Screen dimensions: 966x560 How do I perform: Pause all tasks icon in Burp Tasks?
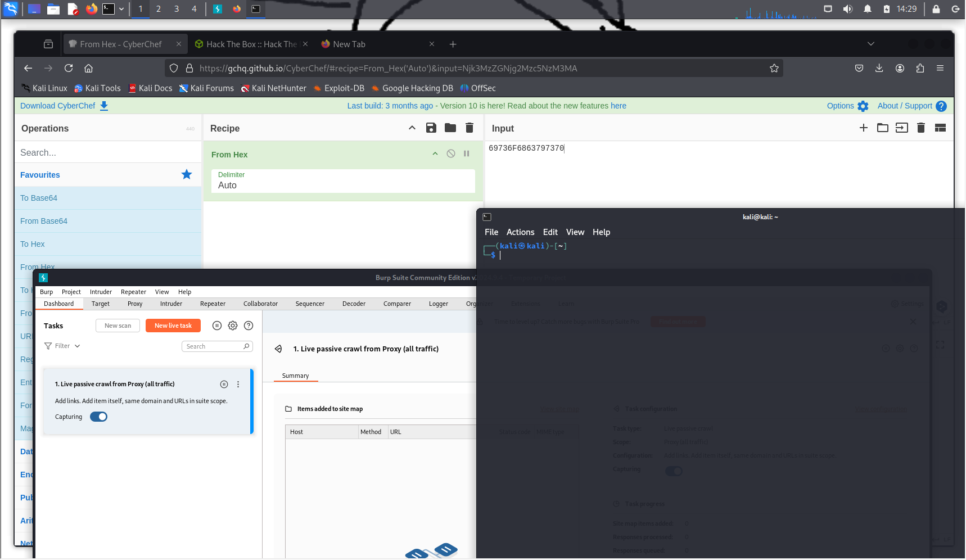pyautogui.click(x=217, y=326)
